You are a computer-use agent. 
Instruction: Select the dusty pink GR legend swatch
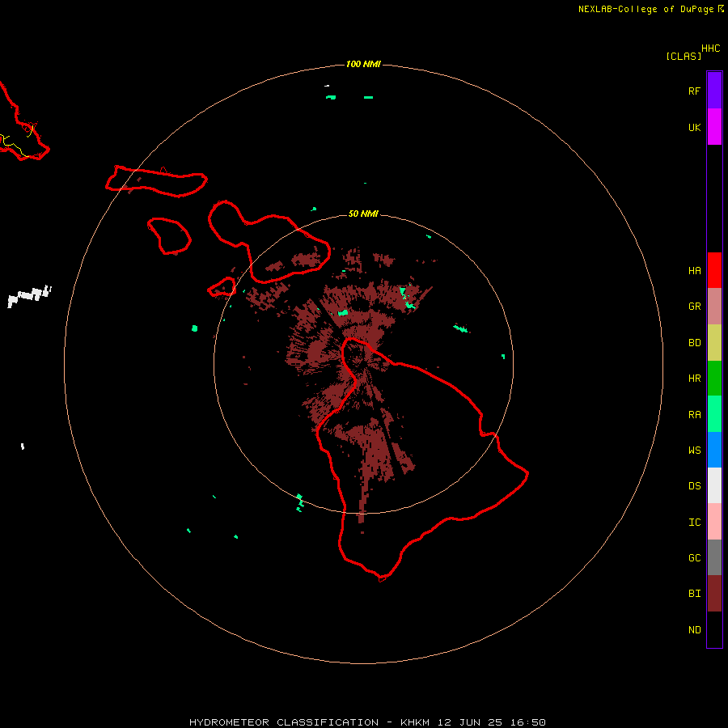(714, 307)
